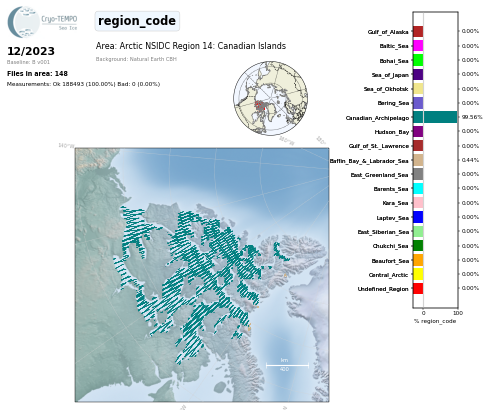The width and height of the screenshot is (492, 410).
Task: Click the Gulf_of_Alaska brown swatch
Action: pyautogui.click(x=418, y=32)
